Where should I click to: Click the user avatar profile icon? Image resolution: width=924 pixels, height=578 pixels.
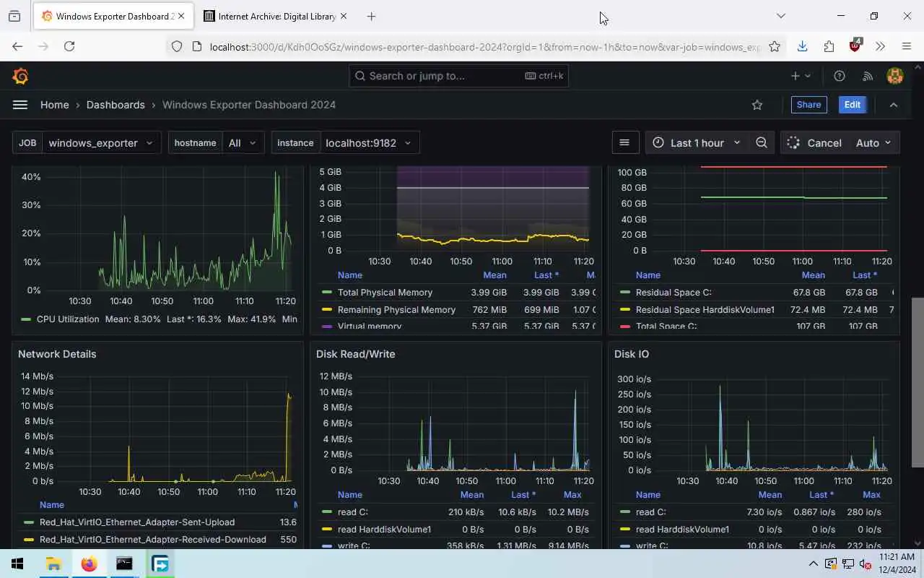[895, 76]
